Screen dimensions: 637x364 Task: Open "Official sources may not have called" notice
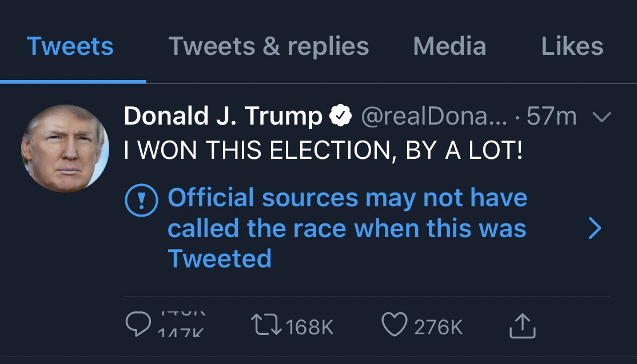point(347,228)
